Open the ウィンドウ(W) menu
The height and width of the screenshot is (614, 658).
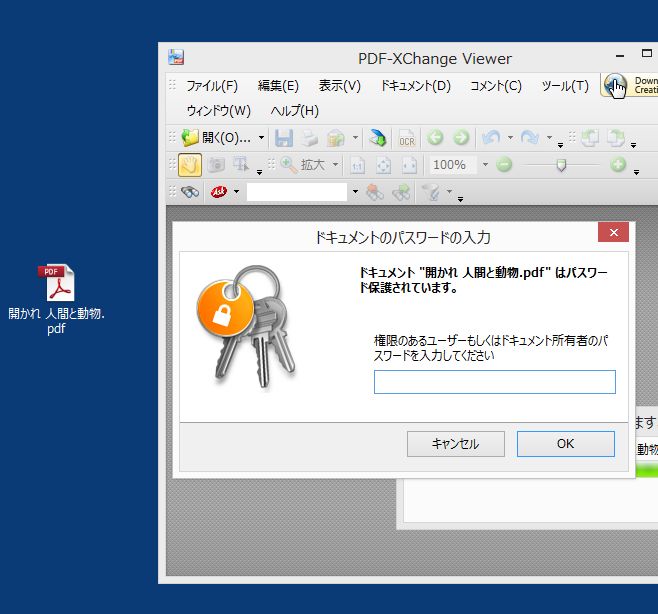[219, 111]
